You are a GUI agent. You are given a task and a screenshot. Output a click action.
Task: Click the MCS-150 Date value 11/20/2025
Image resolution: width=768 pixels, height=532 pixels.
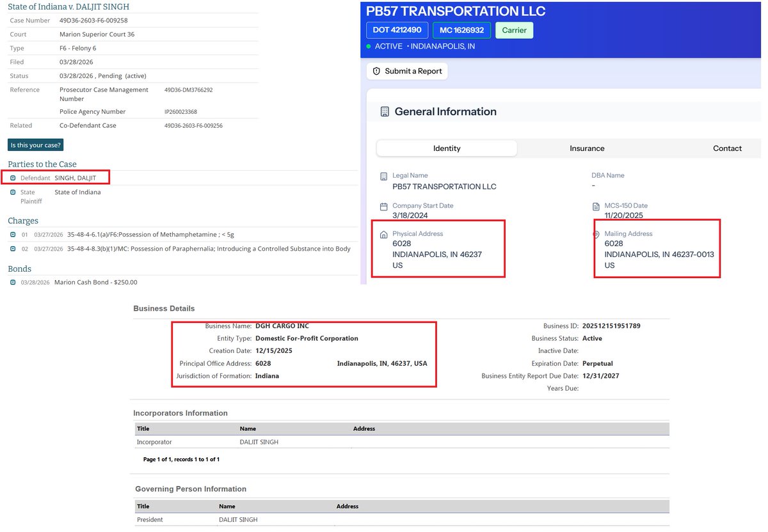624,215
